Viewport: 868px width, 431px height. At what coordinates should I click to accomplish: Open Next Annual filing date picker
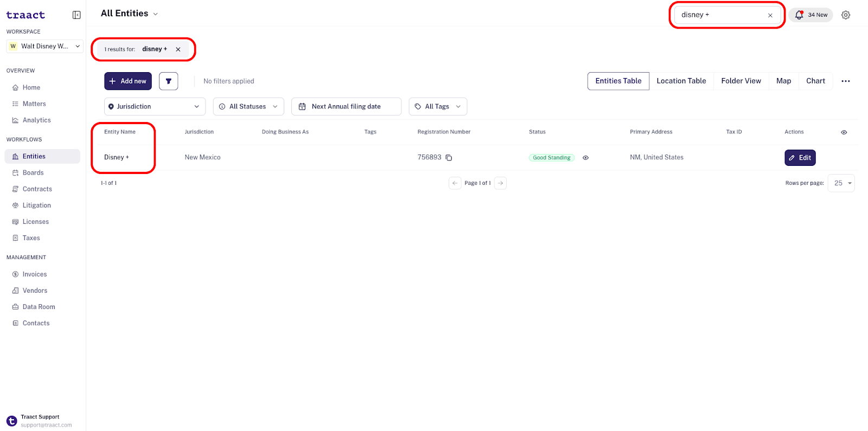tap(346, 107)
